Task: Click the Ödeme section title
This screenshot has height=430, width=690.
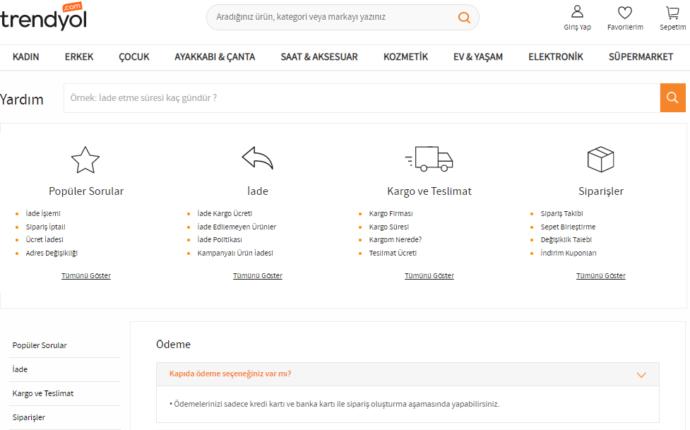Action: point(173,344)
